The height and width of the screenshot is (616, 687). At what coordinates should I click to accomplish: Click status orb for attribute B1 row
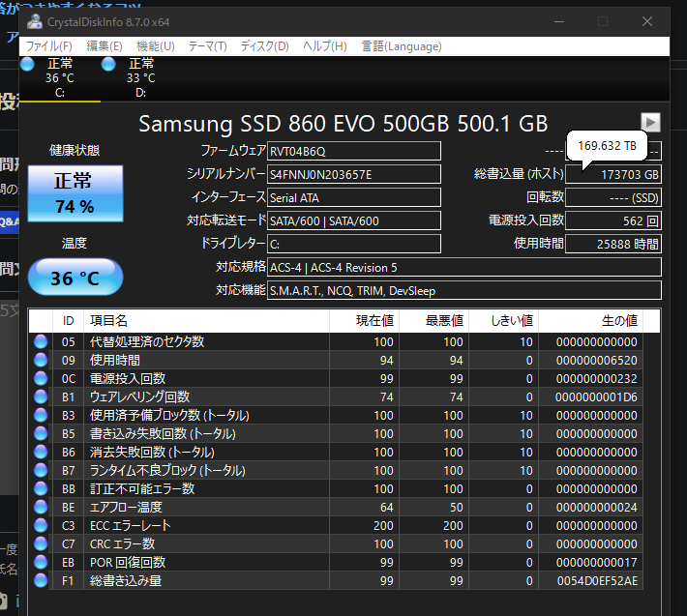[41, 396]
